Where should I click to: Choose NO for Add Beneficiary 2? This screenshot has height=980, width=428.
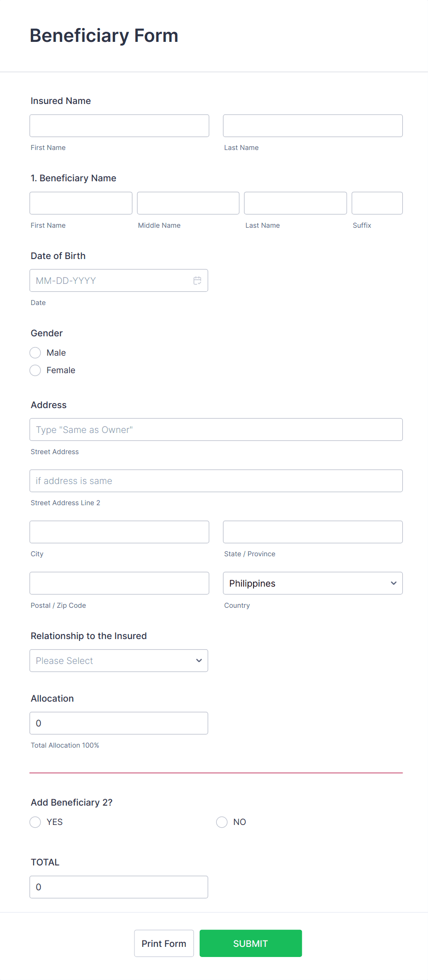[221, 822]
